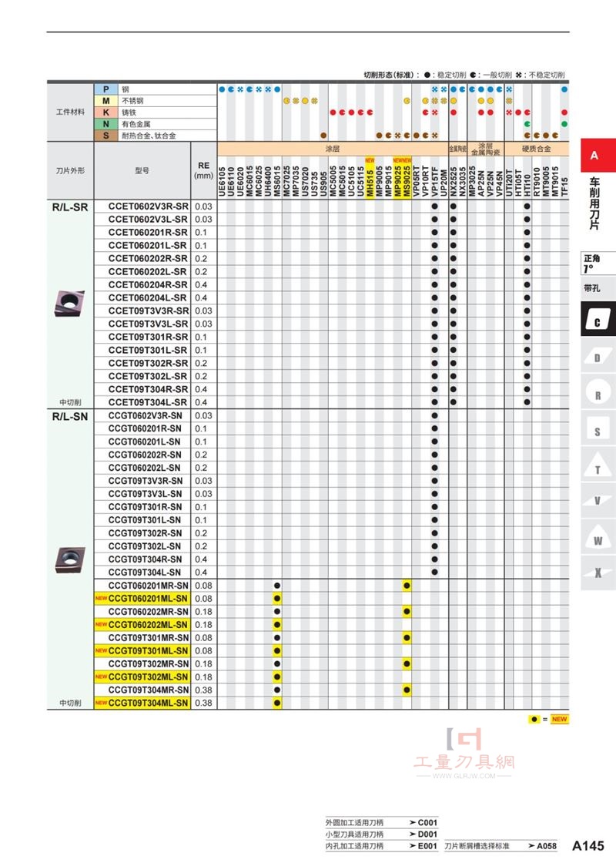This screenshot has height=863, width=616.
Task: Click the '车削用刀片' vertical section title
Action: click(x=594, y=203)
